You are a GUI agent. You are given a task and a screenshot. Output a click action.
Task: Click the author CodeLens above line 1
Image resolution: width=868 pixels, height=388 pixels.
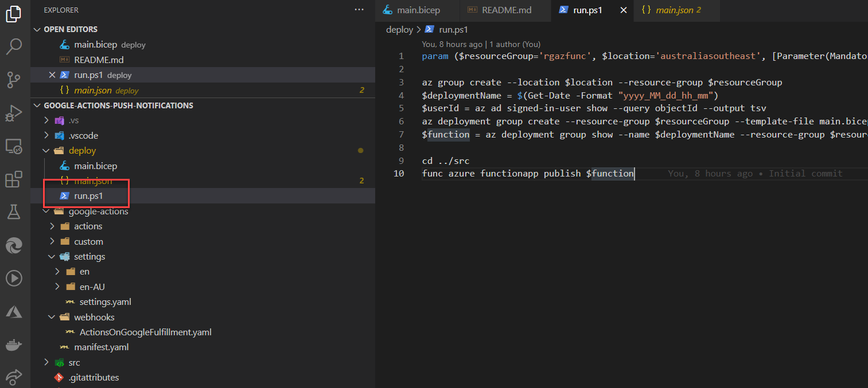click(x=513, y=44)
